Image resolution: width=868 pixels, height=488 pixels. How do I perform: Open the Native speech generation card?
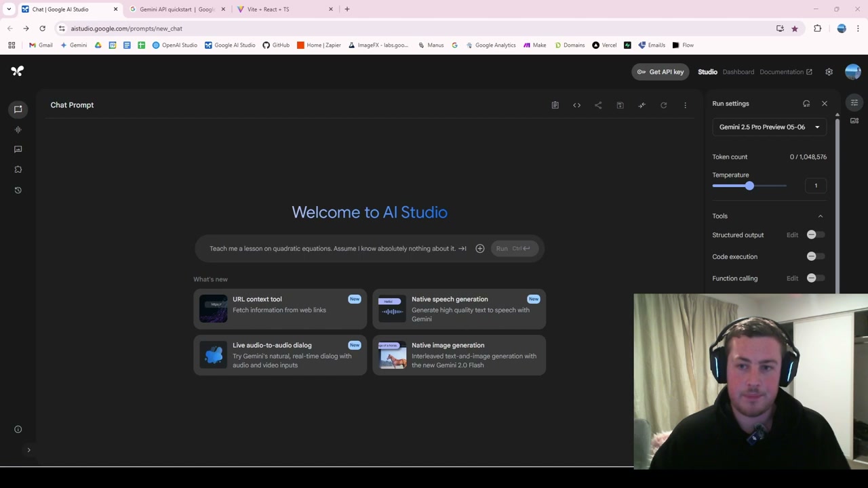click(x=459, y=308)
